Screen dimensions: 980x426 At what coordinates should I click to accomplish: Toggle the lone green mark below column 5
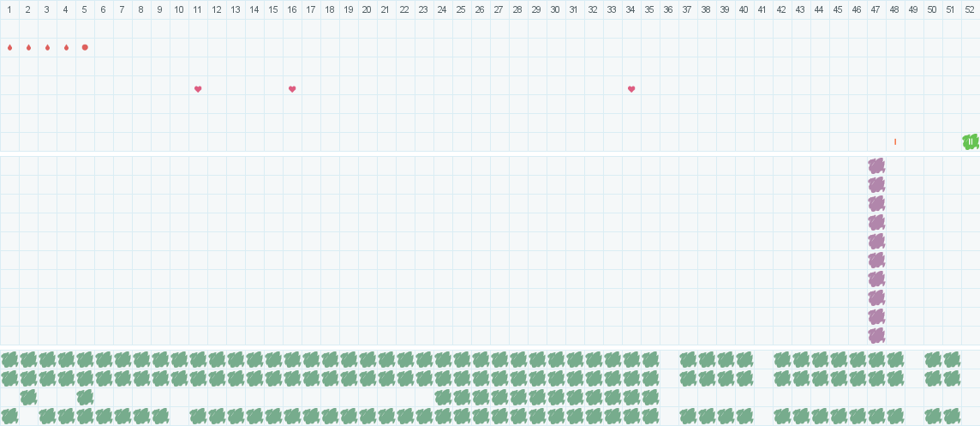click(85, 397)
